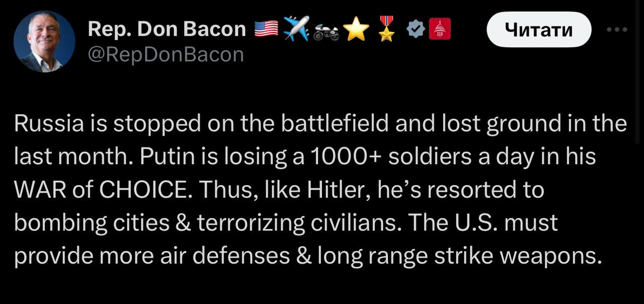
Task: Click "The U.S. must" in the tweet
Action: (x=483, y=223)
